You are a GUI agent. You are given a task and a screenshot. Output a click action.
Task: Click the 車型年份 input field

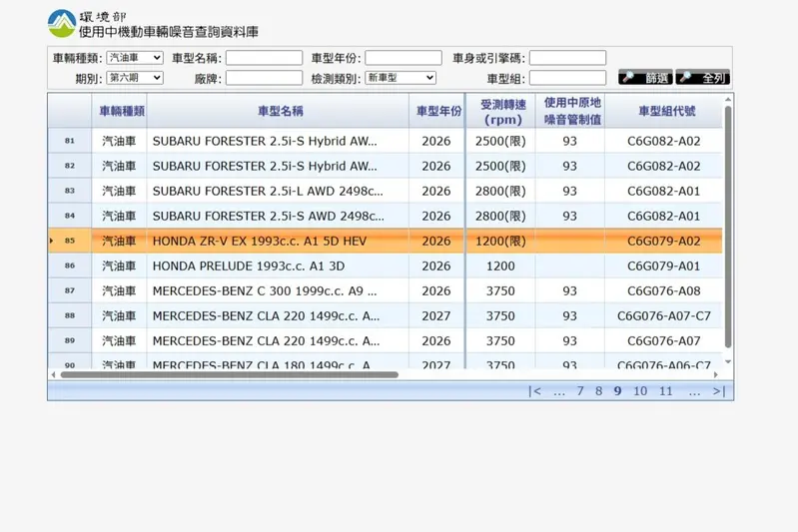click(x=403, y=58)
